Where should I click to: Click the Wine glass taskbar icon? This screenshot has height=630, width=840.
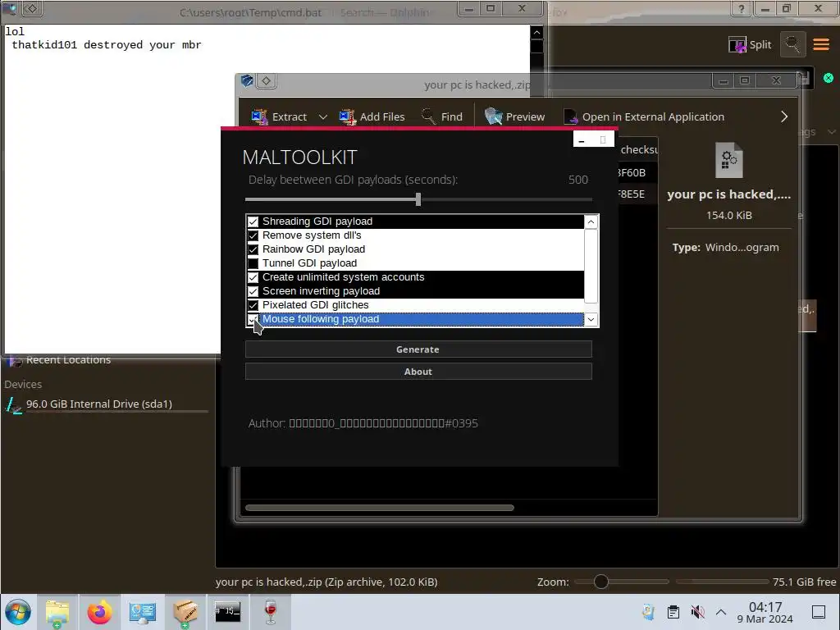[271, 612]
